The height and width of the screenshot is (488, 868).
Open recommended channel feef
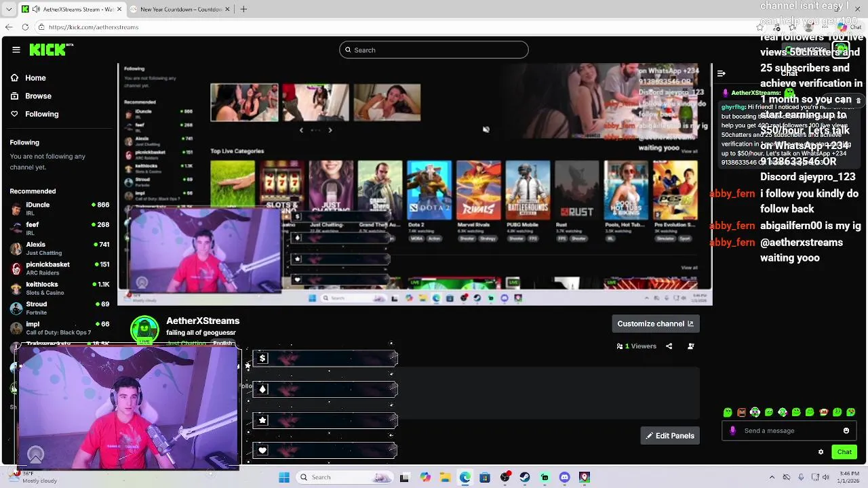click(60, 228)
